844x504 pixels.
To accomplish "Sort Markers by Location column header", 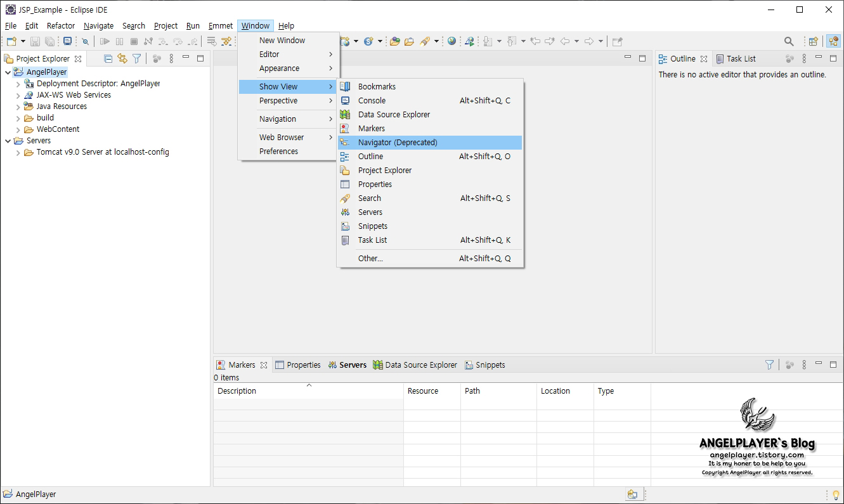I will [565, 391].
